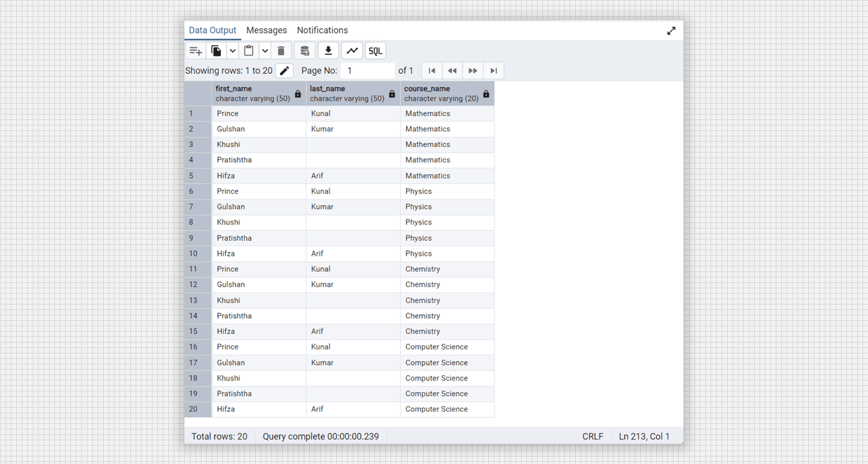Click the lock icon on course_name column

pyautogui.click(x=486, y=94)
